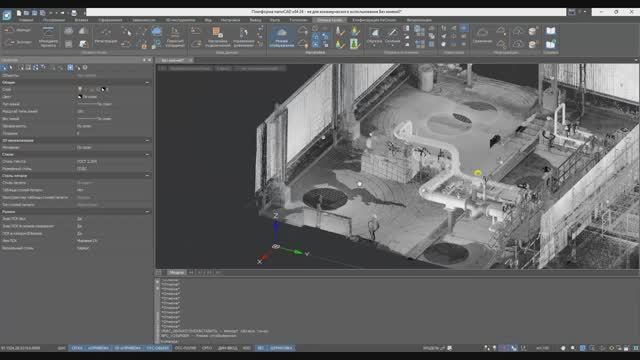Click the Сравнение cloud button
The height and width of the screenshot is (360, 640).
pyautogui.click(x=482, y=35)
